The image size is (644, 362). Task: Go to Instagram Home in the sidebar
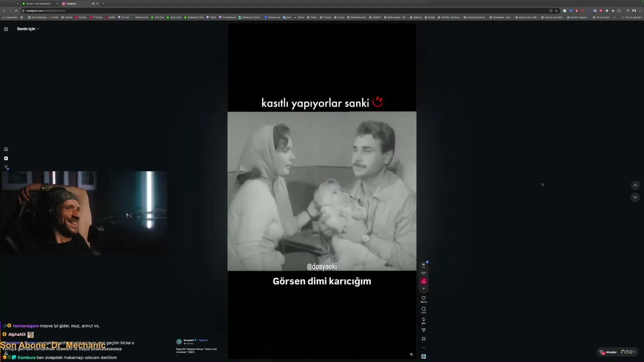tap(6, 149)
